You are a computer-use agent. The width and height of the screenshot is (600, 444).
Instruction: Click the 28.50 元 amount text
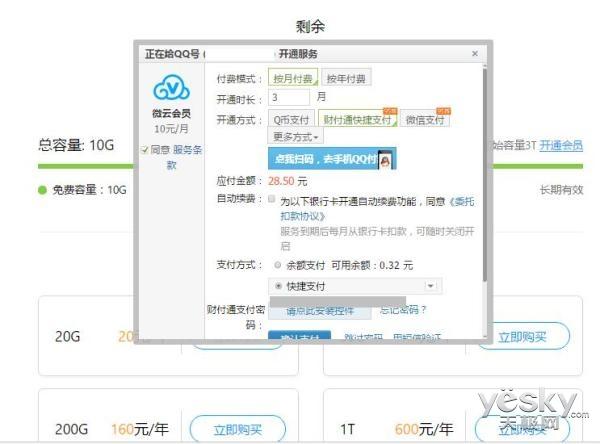click(x=288, y=181)
